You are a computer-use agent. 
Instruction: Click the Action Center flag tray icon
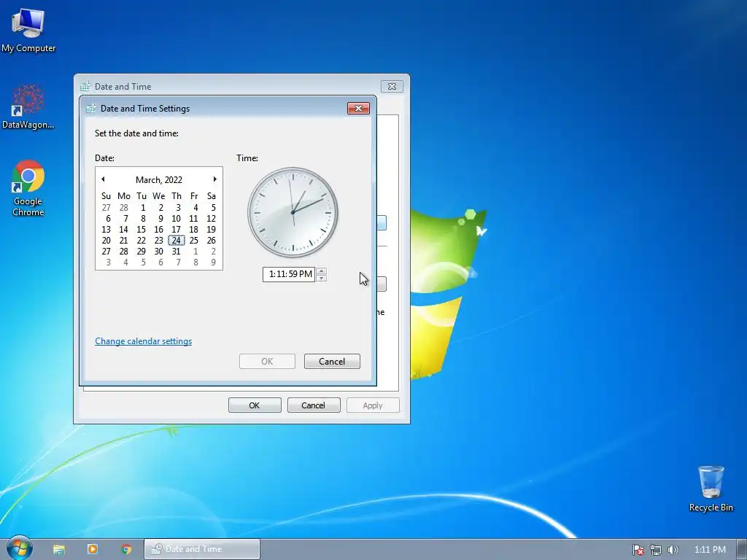[638, 550]
